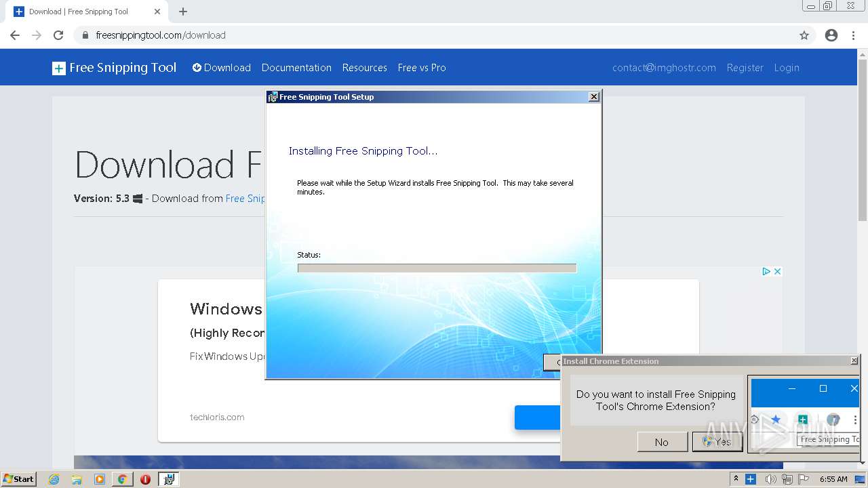Open the Opera taskbar icon
868x488 pixels.
click(x=145, y=479)
